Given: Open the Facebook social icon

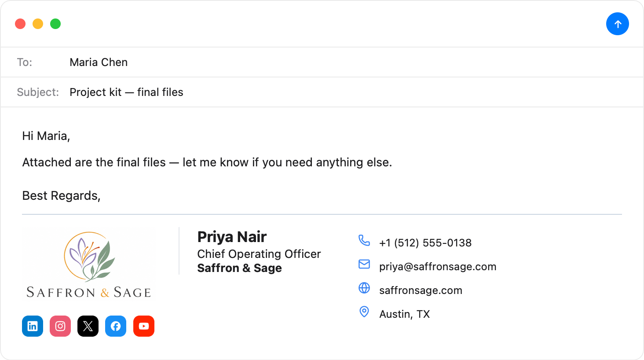Looking at the screenshot, I should point(116,326).
